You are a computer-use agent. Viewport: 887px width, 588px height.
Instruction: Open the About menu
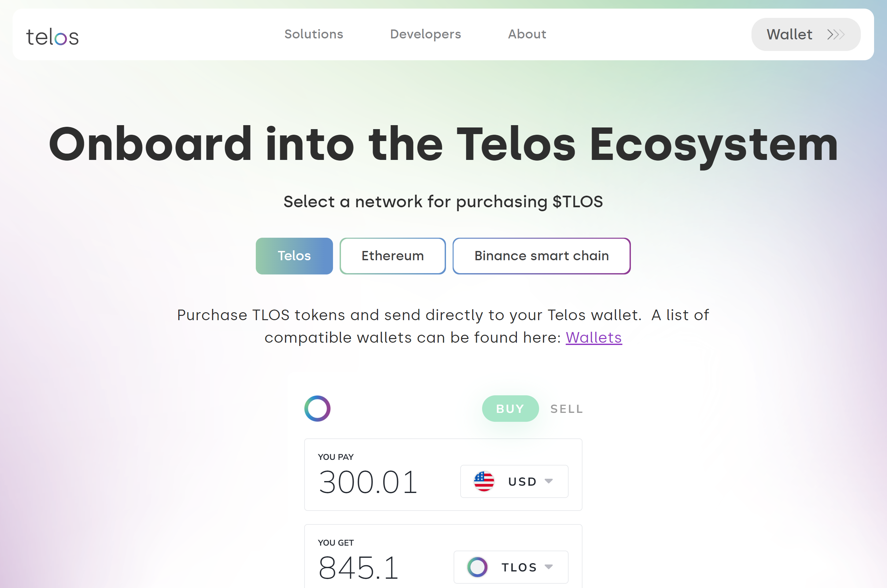[527, 34]
